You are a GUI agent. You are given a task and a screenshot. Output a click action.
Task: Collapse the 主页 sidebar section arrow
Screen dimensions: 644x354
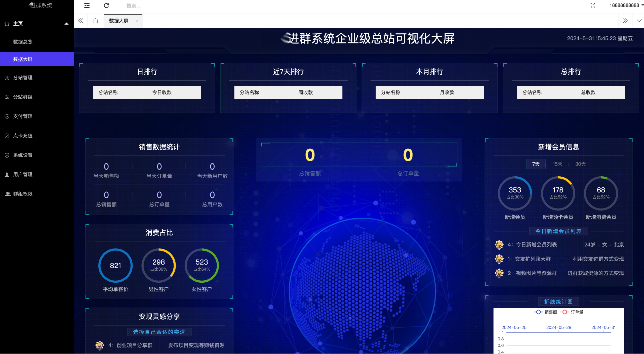pos(67,24)
